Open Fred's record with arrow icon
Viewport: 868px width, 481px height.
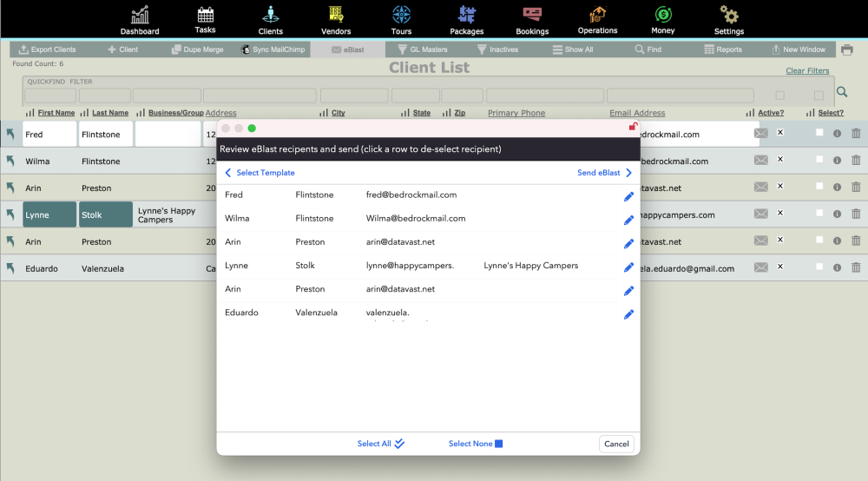10,134
